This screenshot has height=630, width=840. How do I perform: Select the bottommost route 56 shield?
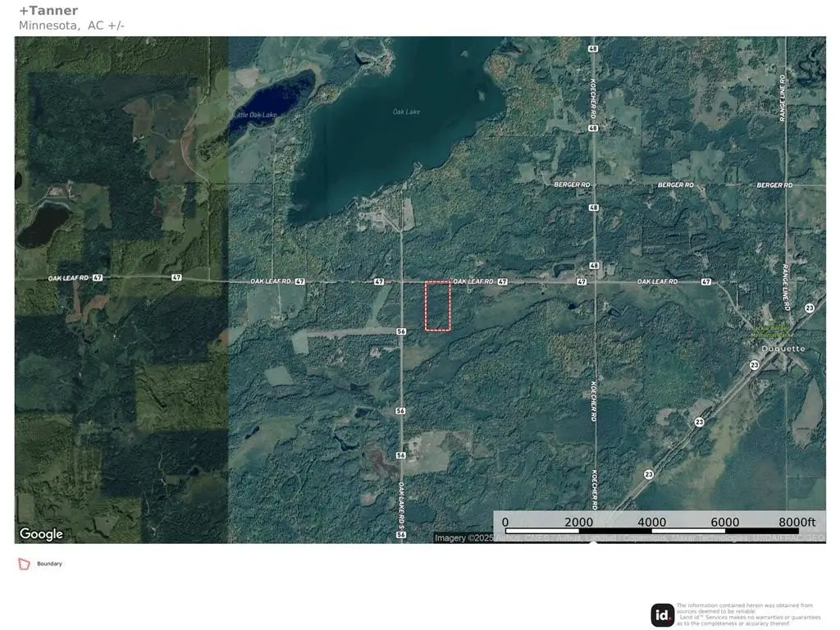pyautogui.click(x=401, y=535)
